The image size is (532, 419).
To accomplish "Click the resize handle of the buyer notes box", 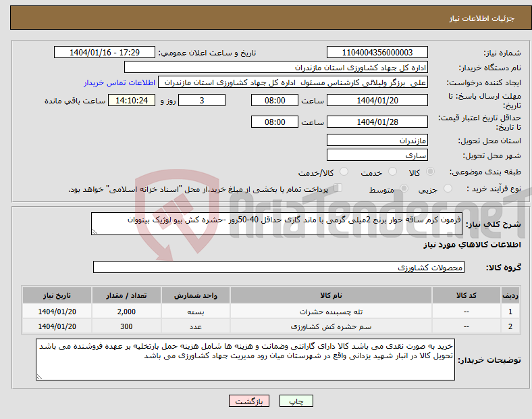I will (x=39, y=377).
